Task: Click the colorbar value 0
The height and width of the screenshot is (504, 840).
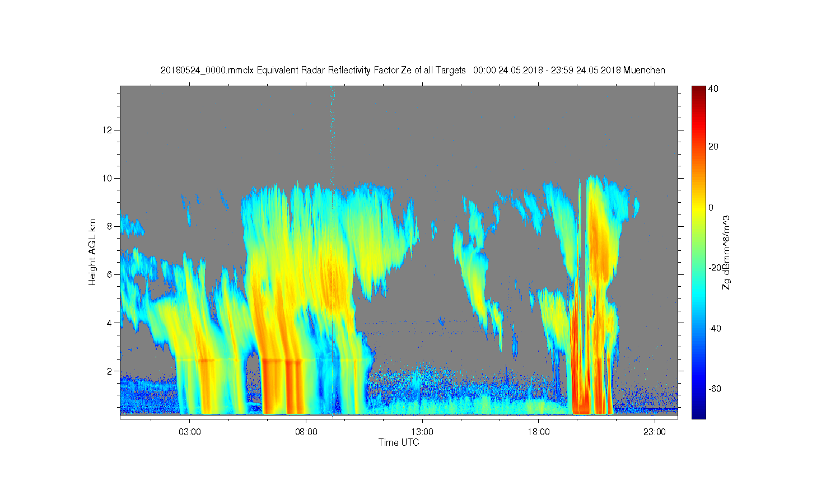Action: [x=711, y=207]
